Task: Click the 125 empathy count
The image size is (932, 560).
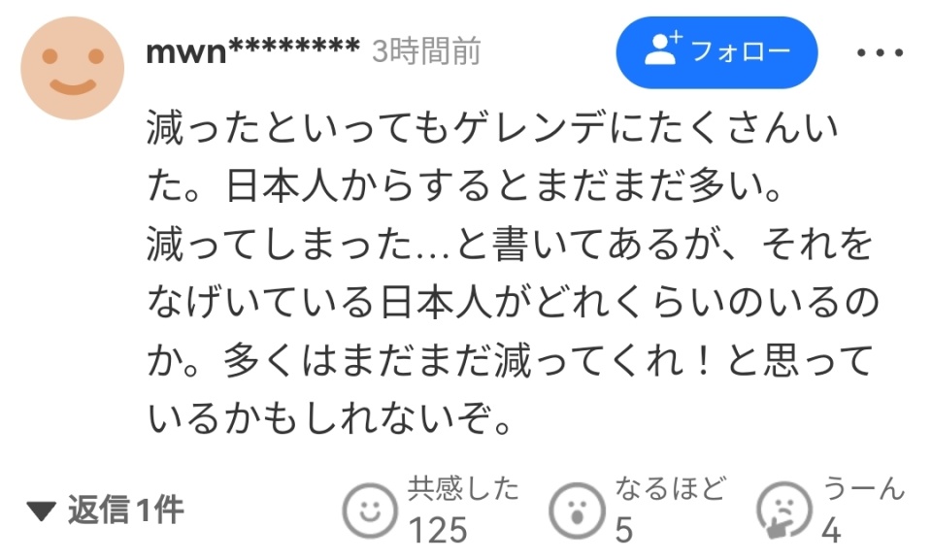Action: coord(438,529)
